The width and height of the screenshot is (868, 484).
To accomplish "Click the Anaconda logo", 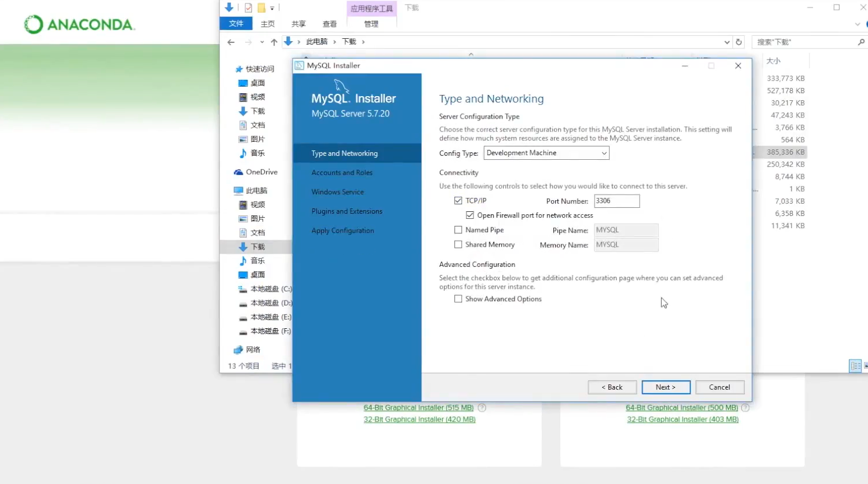I will (x=79, y=24).
